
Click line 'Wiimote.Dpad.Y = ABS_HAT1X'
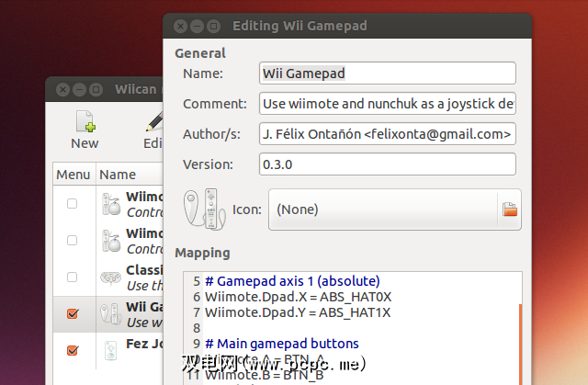[298, 312]
